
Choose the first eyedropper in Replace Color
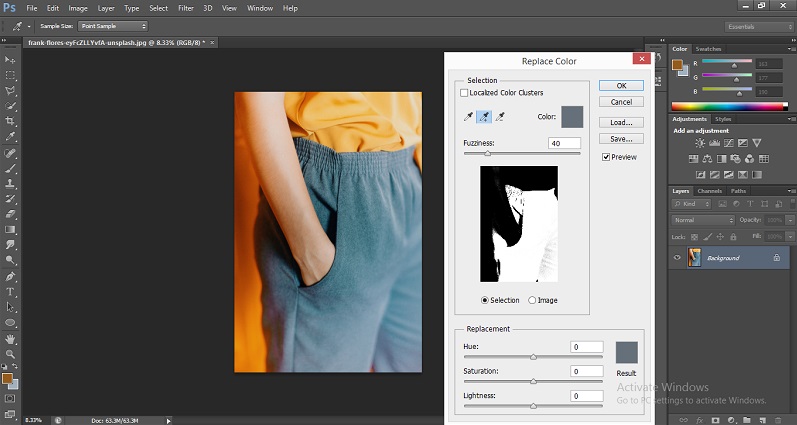(x=468, y=117)
